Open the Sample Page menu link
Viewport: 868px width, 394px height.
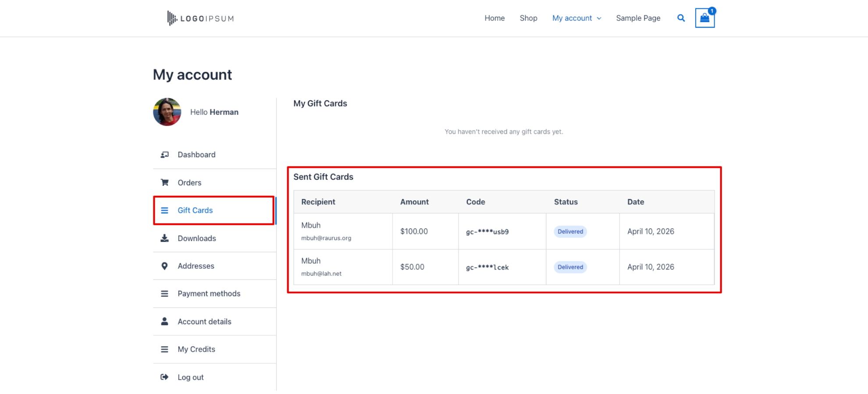[x=638, y=18]
